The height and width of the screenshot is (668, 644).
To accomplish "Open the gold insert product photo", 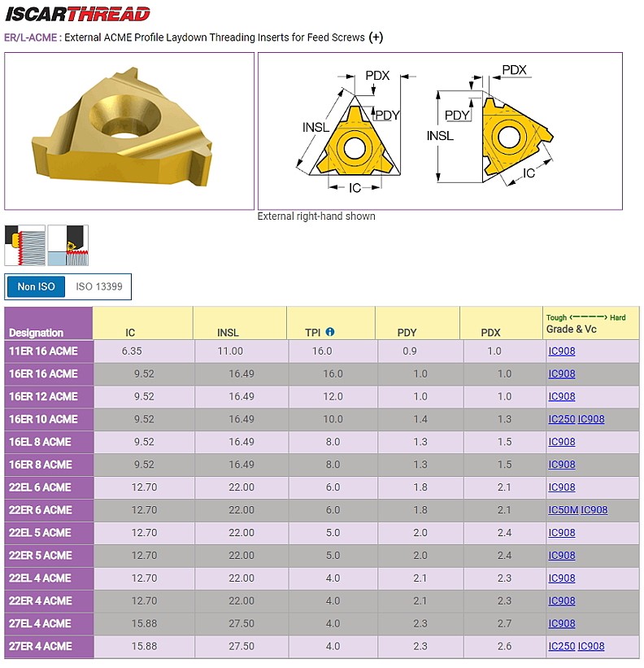I will pyautogui.click(x=129, y=131).
